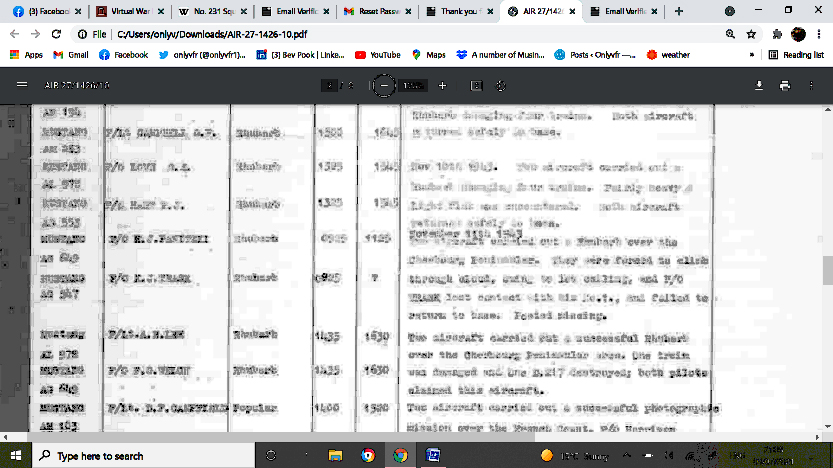Zoom in on the PDF document
This screenshot has height=468, width=833.
point(442,86)
